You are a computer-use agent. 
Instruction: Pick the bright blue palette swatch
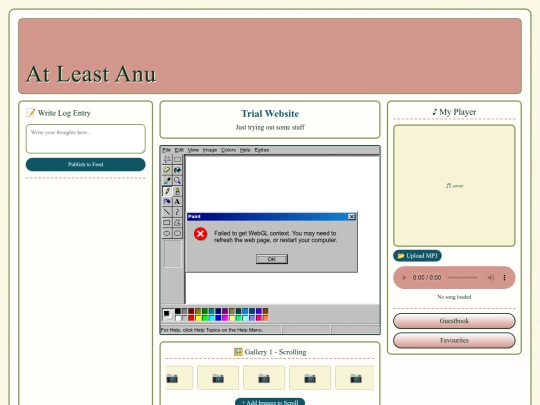pyautogui.click(x=218, y=318)
